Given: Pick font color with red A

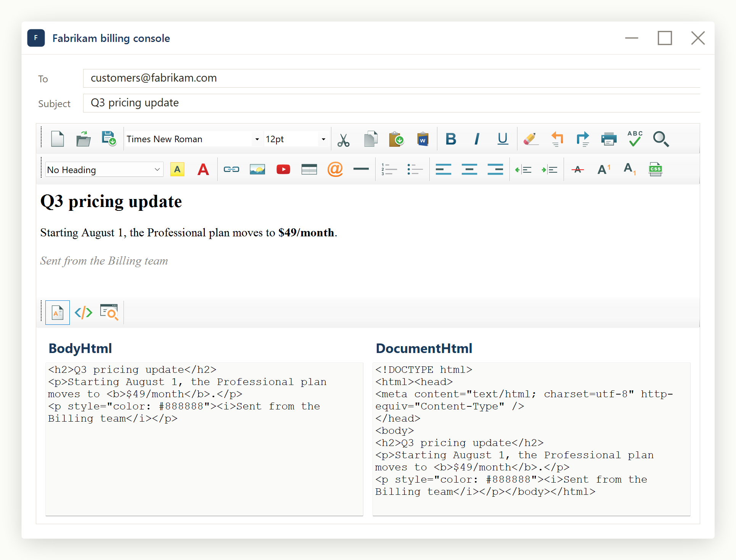Looking at the screenshot, I should 203,170.
